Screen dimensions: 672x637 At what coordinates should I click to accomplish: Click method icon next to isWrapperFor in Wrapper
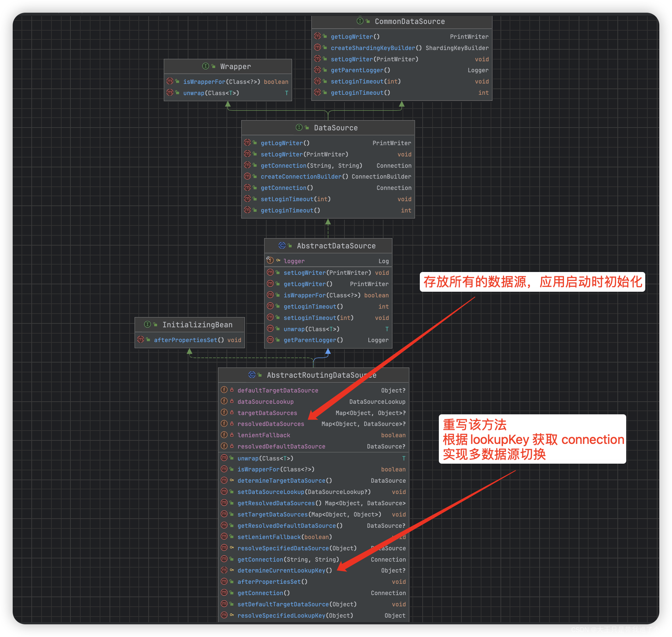(170, 81)
